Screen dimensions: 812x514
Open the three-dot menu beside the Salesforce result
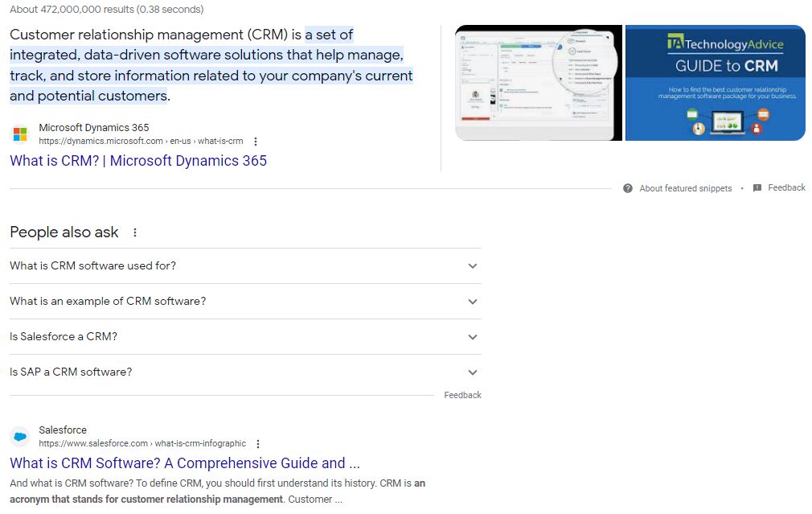[257, 443]
